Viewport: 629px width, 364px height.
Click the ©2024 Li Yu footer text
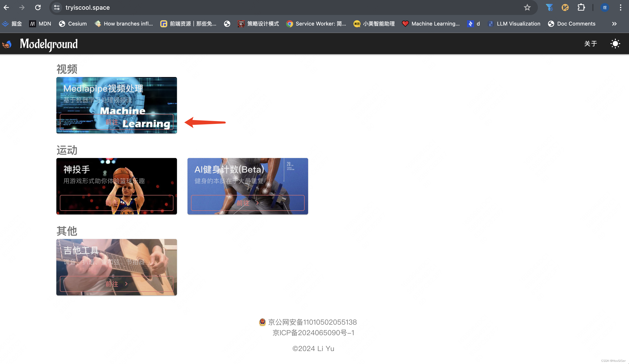[x=313, y=349]
